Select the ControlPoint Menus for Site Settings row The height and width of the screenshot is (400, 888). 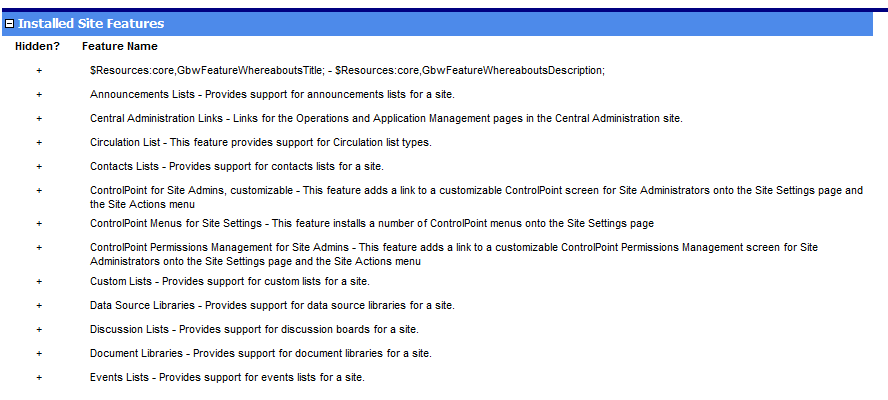click(372, 223)
